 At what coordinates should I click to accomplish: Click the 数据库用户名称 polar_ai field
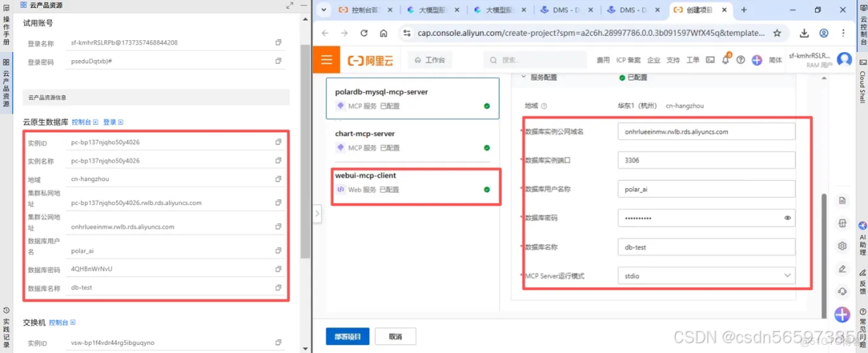click(x=707, y=189)
